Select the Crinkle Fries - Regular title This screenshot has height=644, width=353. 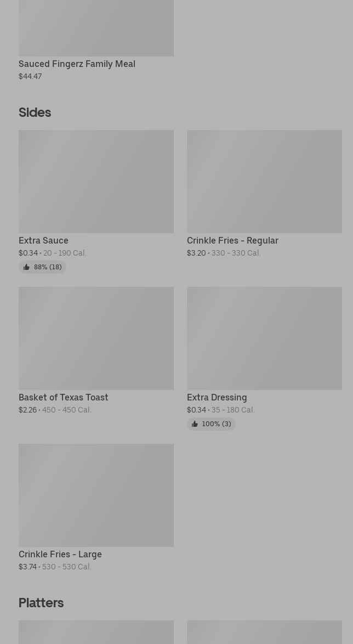233,241
